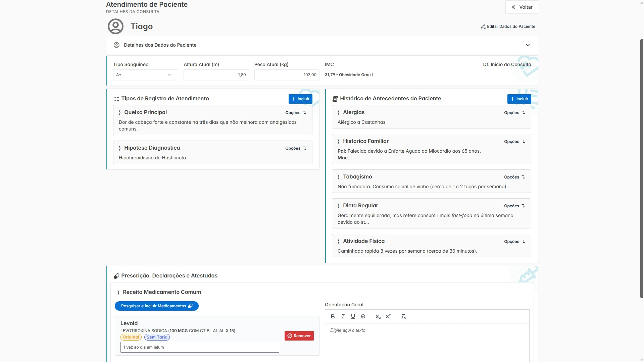Toggle strikethrough in Orientação Geral editor
Screen dimensions: 644x362
pos(363,316)
